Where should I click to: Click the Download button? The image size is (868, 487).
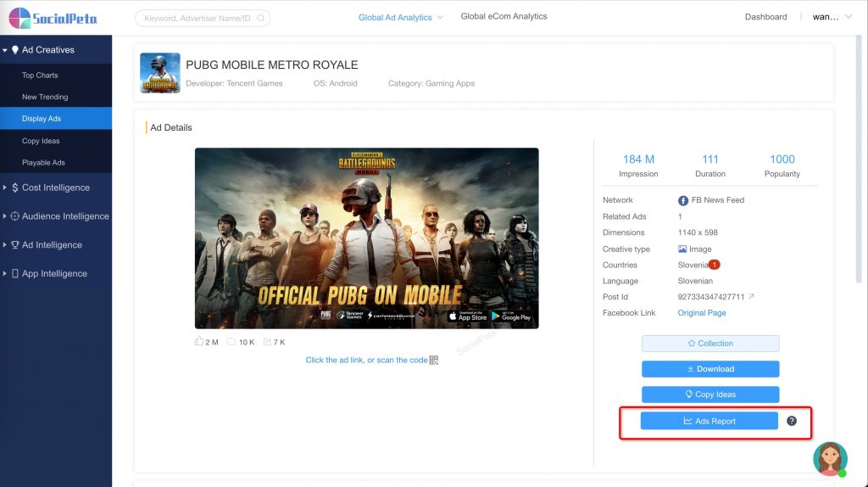pyautogui.click(x=710, y=369)
